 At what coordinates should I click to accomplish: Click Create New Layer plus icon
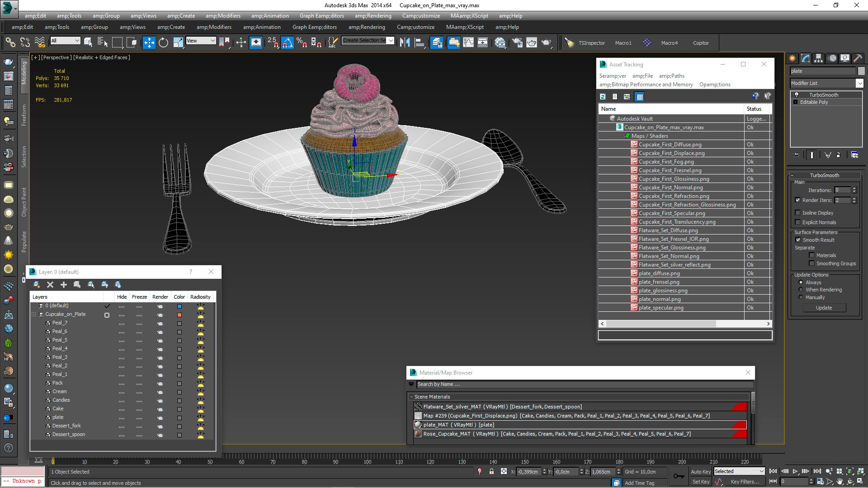click(x=64, y=285)
